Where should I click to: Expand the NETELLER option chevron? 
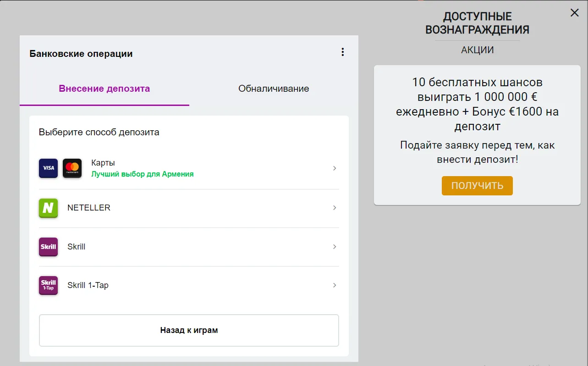click(335, 208)
